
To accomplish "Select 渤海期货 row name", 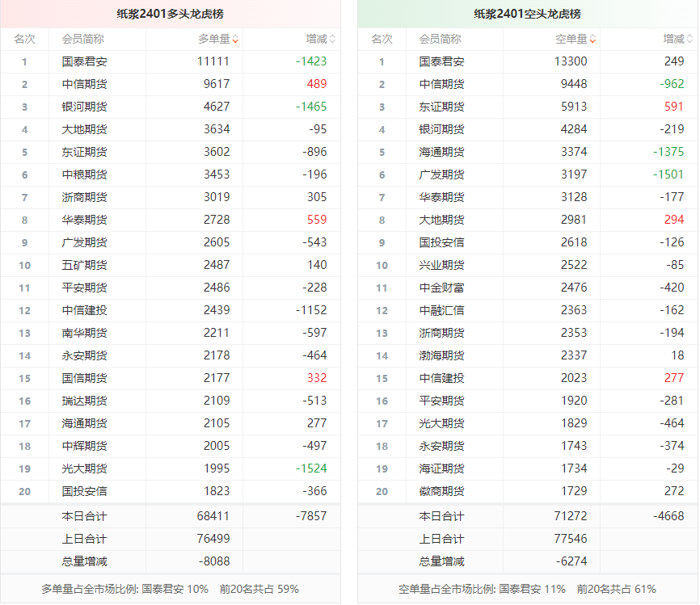I will [441, 355].
